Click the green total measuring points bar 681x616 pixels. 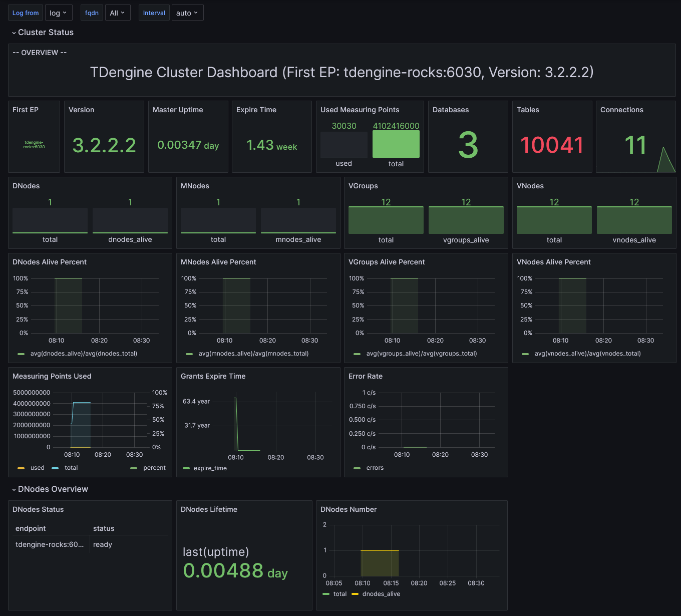[x=396, y=144]
